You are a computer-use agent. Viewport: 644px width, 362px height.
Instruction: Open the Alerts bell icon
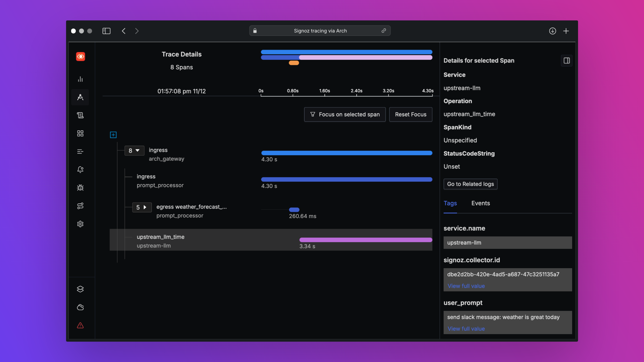[x=80, y=169]
